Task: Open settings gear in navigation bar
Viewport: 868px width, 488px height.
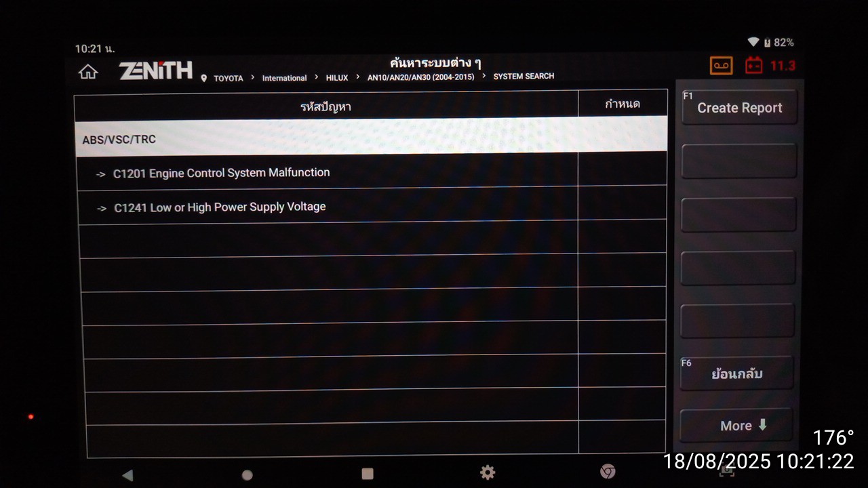Action: coord(488,473)
